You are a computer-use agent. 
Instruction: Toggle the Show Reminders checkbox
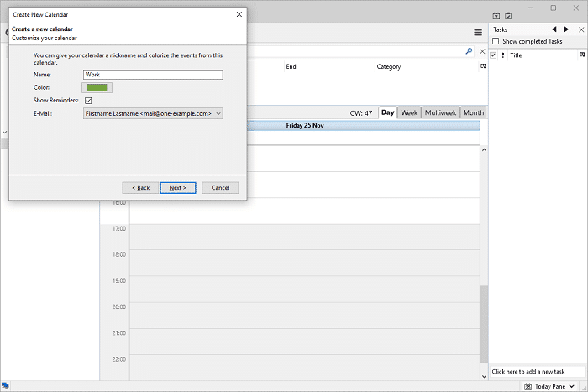(x=88, y=101)
